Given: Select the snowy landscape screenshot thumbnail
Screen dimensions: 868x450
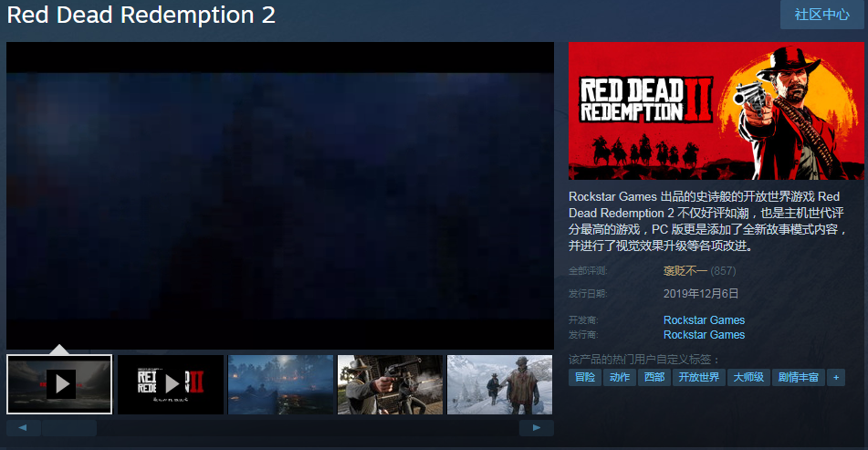Looking at the screenshot, I should (x=499, y=384).
